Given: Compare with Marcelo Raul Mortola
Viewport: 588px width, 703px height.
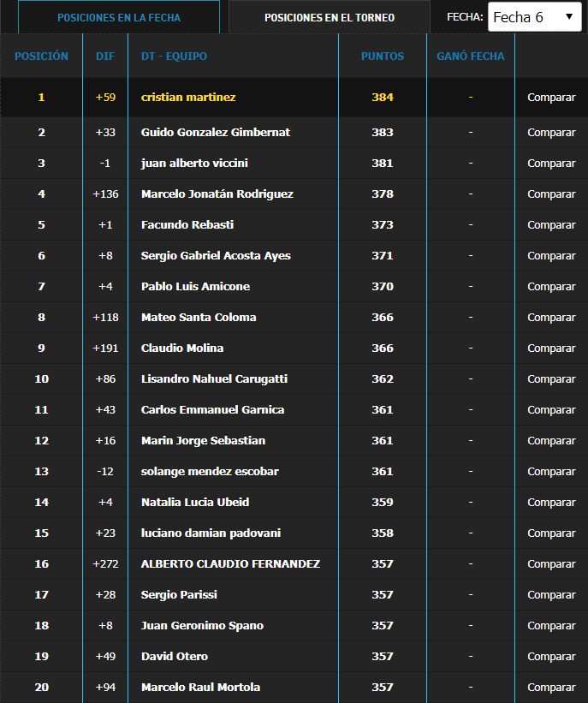Looking at the screenshot, I should (551, 688).
